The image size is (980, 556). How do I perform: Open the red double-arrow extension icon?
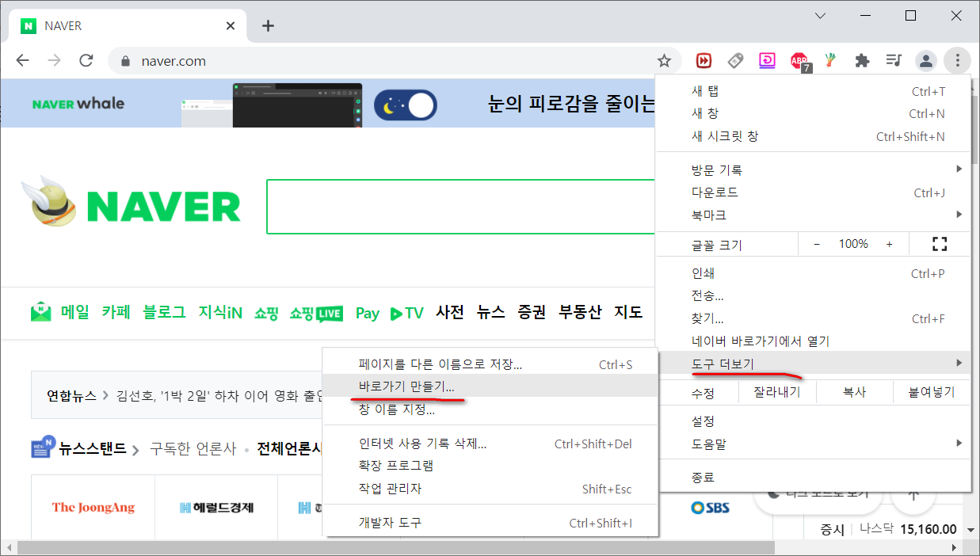pyautogui.click(x=704, y=60)
